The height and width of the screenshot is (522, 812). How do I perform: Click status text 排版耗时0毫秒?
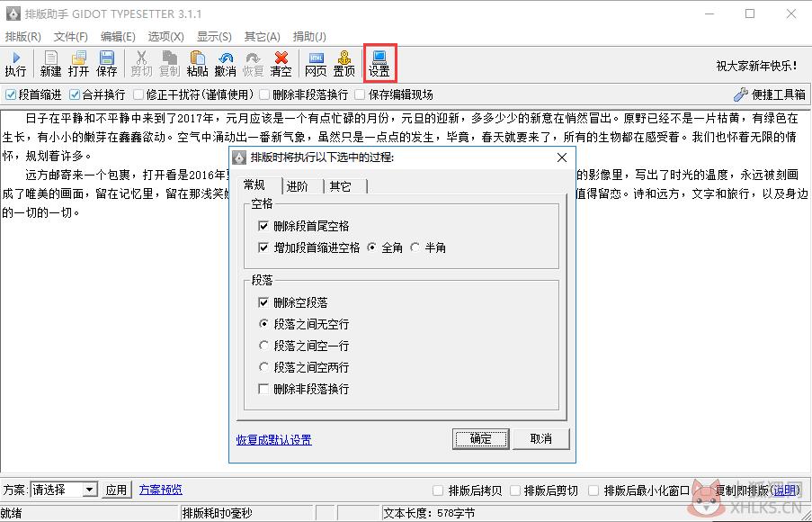(x=217, y=514)
